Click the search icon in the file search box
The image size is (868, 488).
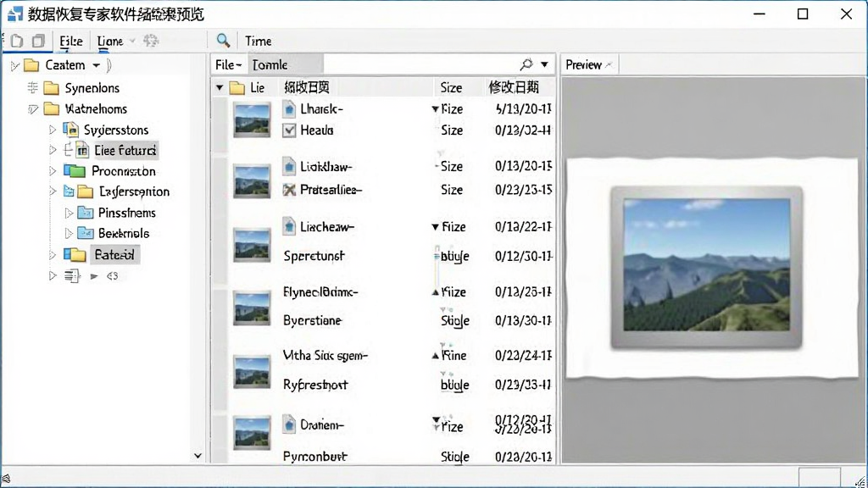526,64
